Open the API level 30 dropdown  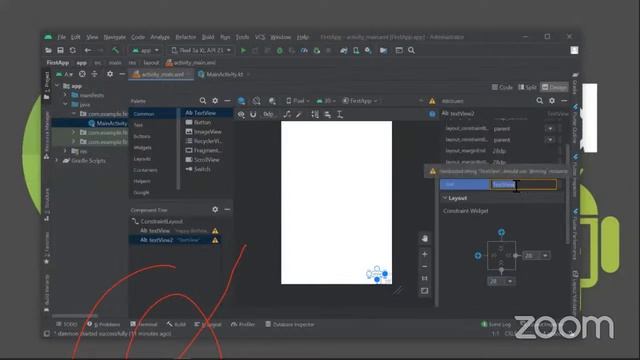click(327, 101)
